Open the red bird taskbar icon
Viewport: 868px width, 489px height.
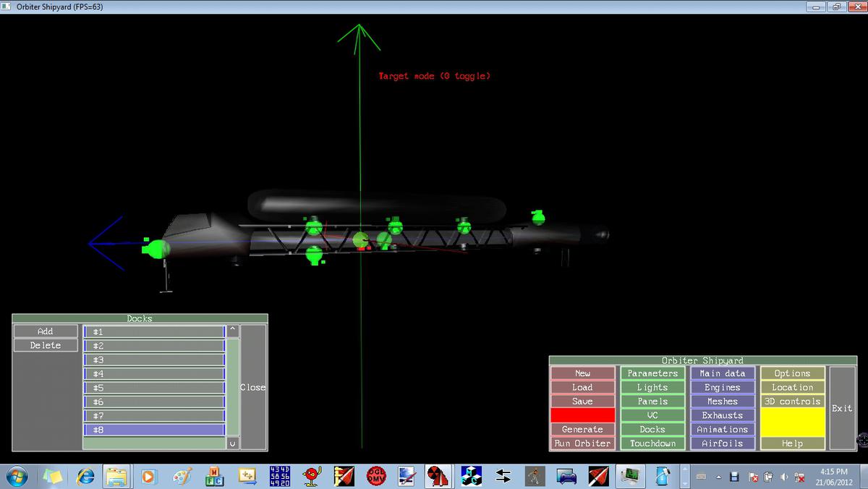pos(312,476)
